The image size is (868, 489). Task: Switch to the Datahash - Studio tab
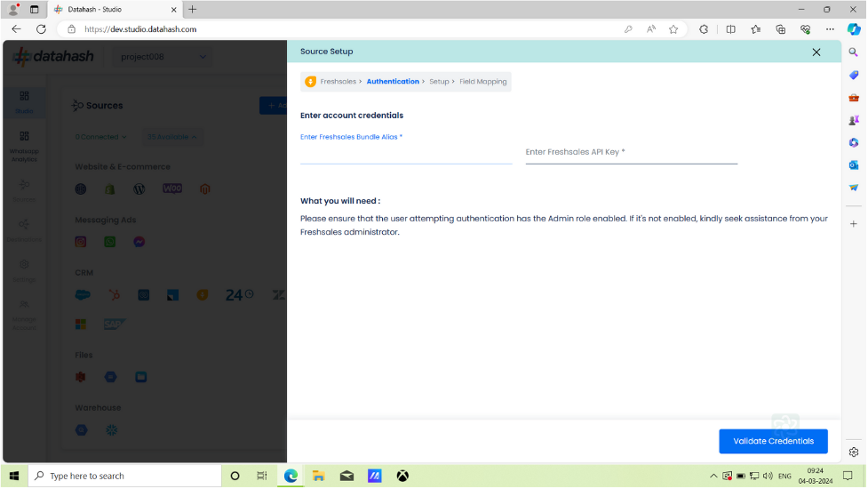(114, 10)
